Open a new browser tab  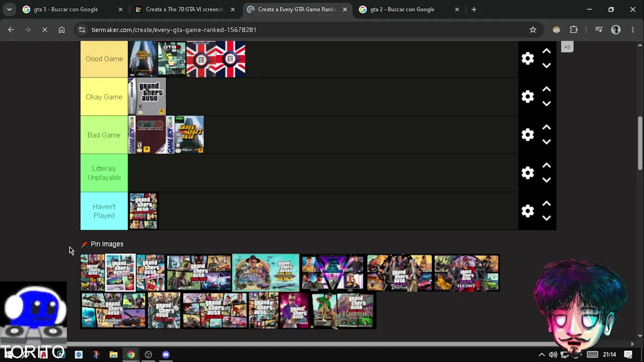474,9
